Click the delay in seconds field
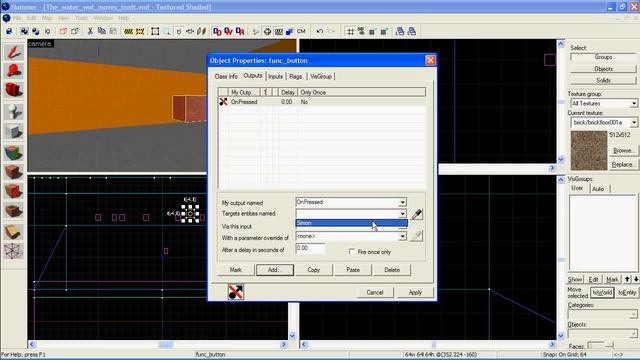Viewport: 640px width, 360px height. (310, 248)
